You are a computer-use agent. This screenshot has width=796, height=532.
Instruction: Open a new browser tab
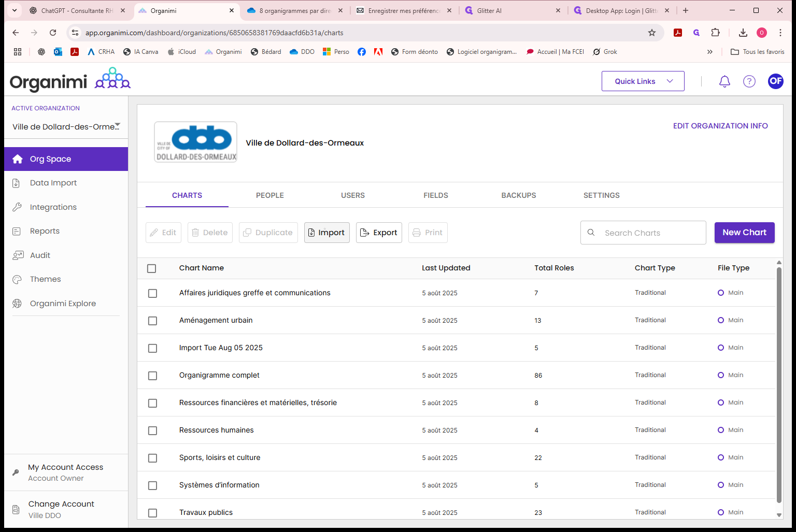pos(686,10)
